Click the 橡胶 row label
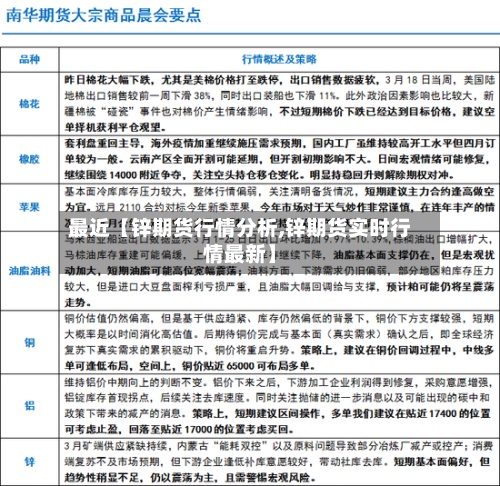Viewport: 500px width, 486px height. tap(30, 159)
